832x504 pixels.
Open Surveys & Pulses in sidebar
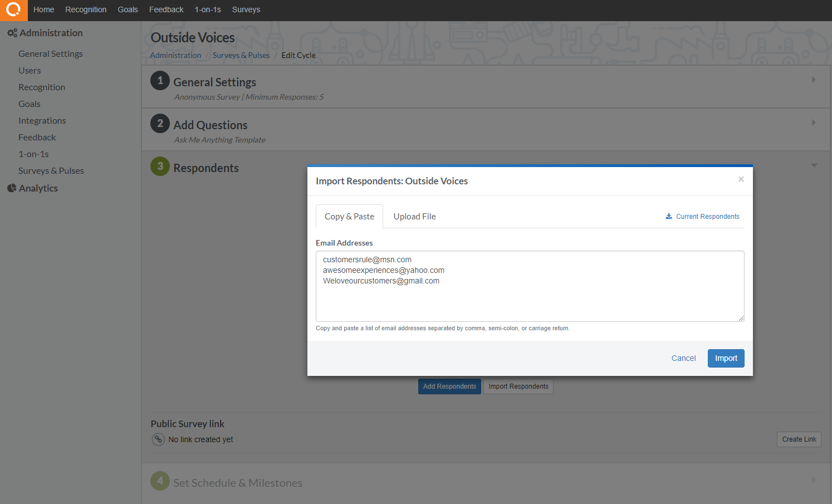pos(51,170)
